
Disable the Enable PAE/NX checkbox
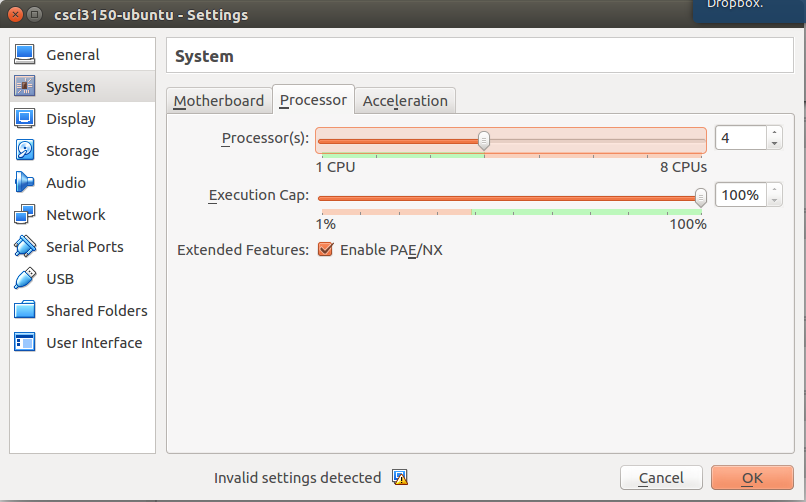point(325,250)
